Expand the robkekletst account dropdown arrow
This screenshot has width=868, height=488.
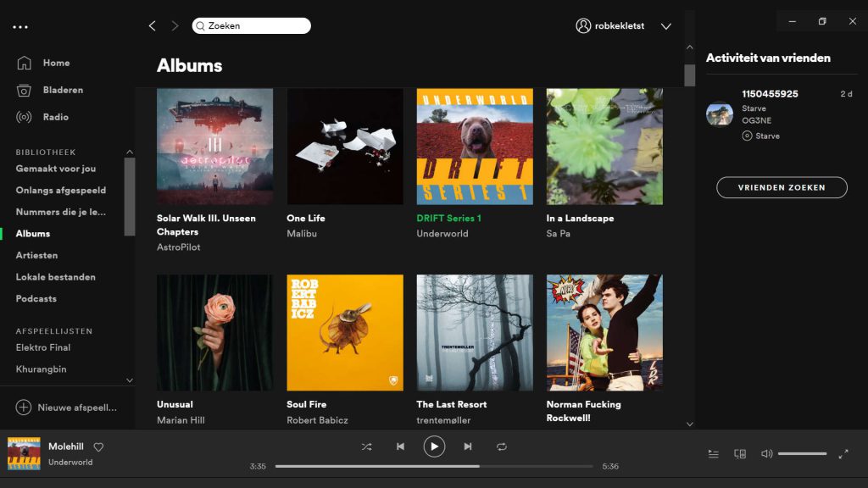click(666, 26)
